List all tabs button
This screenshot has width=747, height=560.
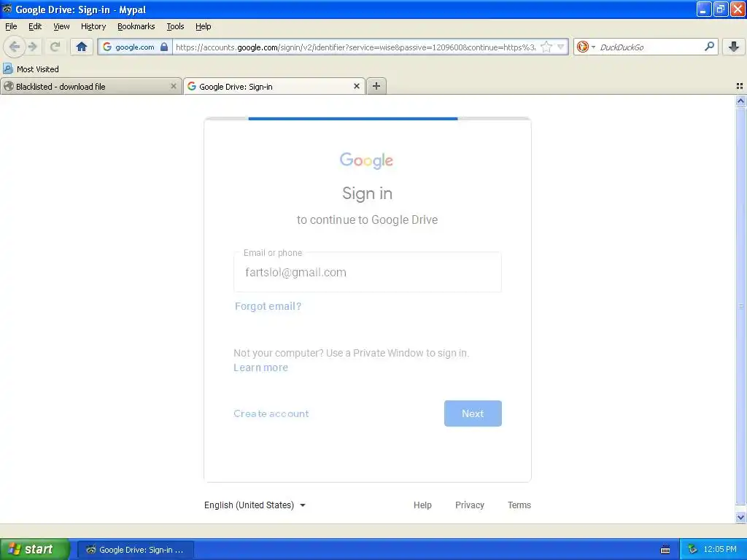740,86
